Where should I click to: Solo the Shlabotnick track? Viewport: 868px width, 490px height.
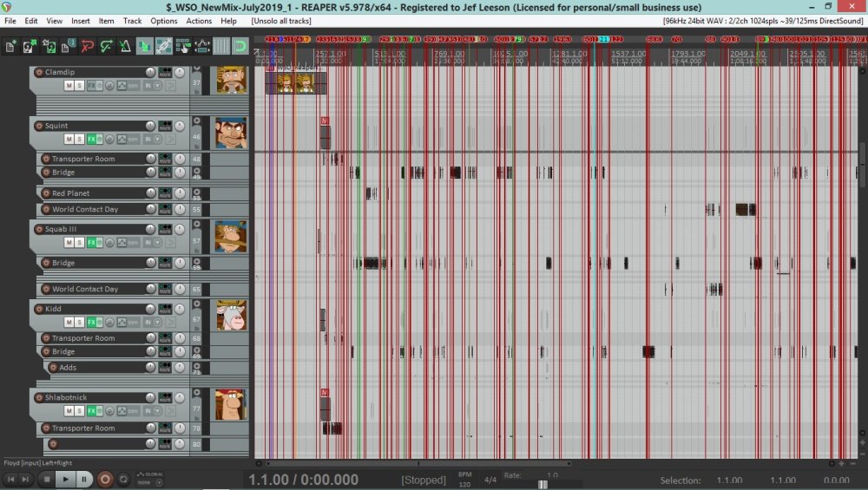coord(79,411)
